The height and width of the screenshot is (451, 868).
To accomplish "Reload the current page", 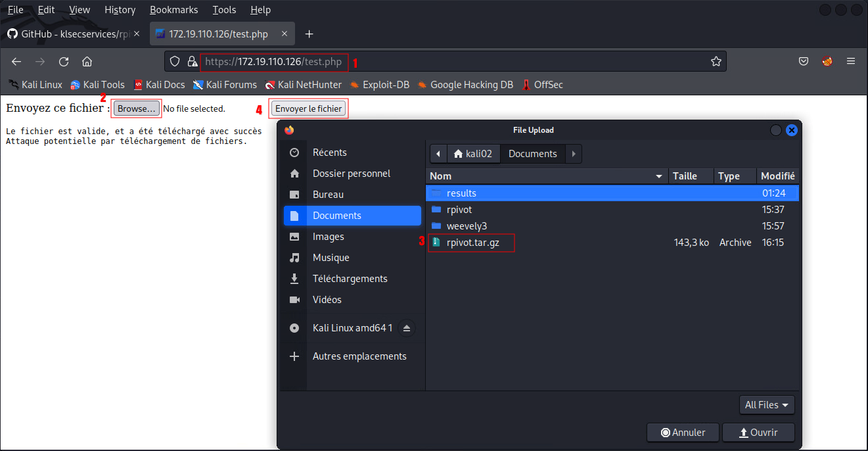I will pyautogui.click(x=64, y=62).
